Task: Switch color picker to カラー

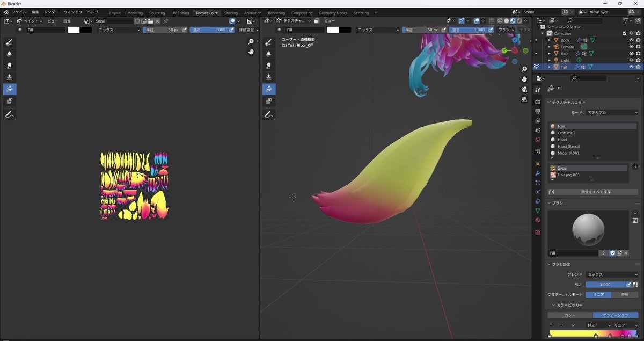Action: 570,315
